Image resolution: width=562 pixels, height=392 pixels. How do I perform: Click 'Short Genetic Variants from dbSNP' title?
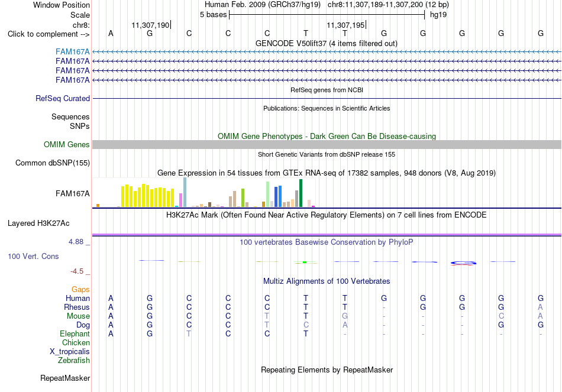tap(327, 154)
